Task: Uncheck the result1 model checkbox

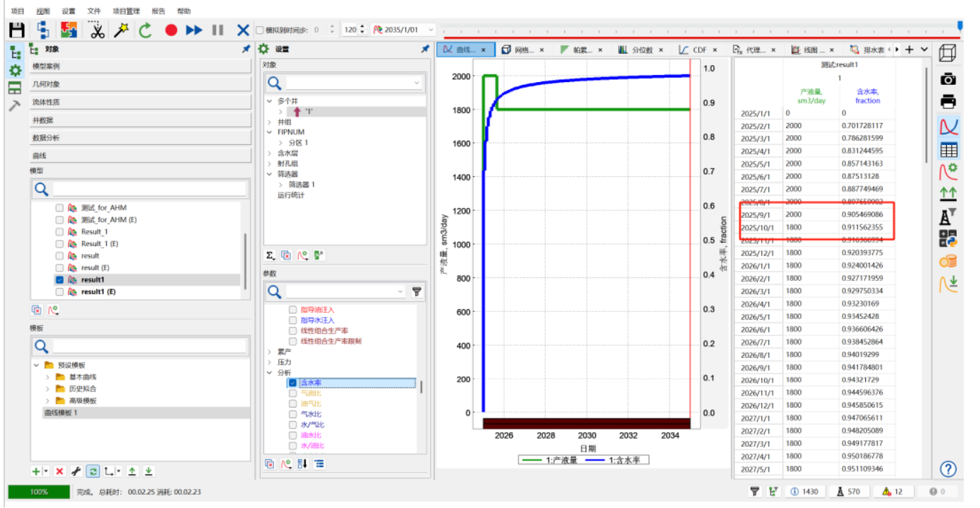Action: tap(59, 279)
